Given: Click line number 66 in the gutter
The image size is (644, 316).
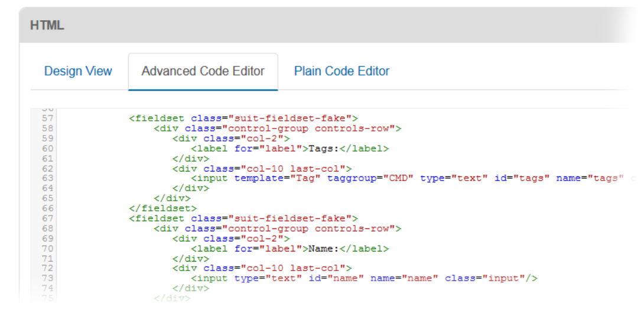Looking at the screenshot, I should 47,208.
